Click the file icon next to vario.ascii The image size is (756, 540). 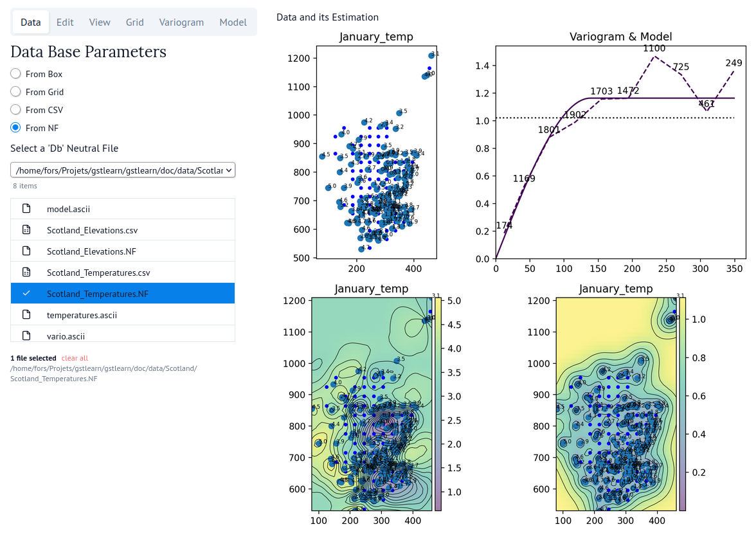click(x=26, y=336)
